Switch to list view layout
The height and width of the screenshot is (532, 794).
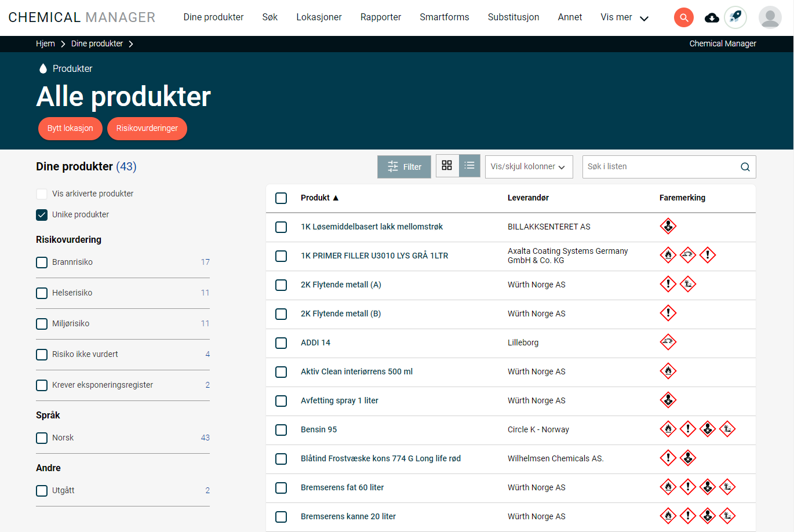tap(469, 166)
